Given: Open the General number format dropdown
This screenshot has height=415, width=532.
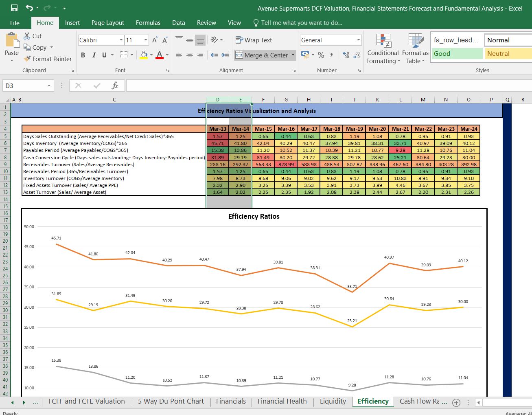Looking at the screenshot, I should tap(359, 40).
